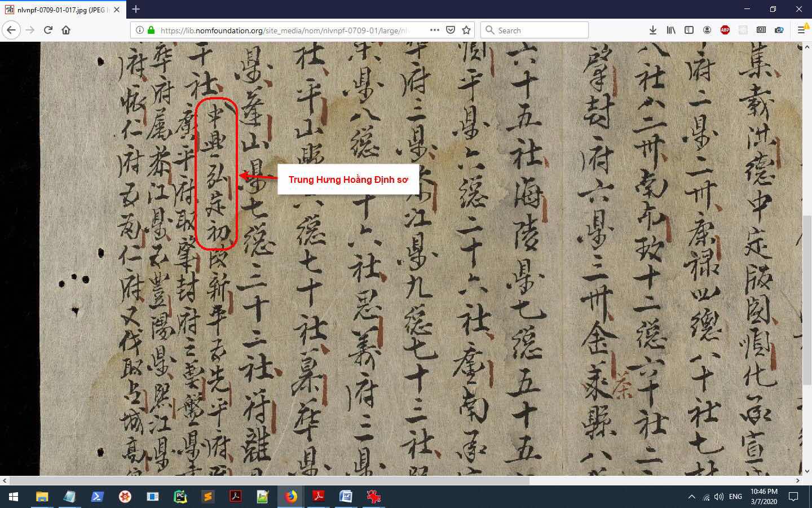Go back to the previous page
The width and height of the screenshot is (812, 508).
pyautogui.click(x=11, y=30)
